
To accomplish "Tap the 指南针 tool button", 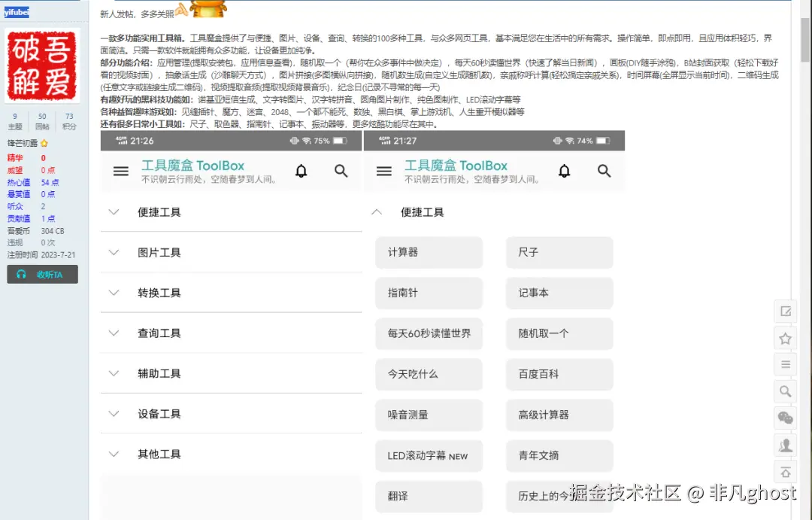I will tap(429, 293).
